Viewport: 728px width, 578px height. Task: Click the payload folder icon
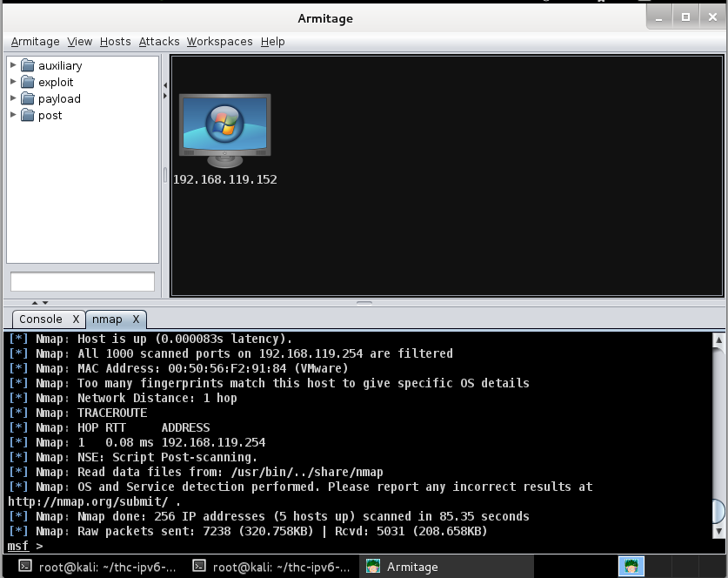point(28,99)
